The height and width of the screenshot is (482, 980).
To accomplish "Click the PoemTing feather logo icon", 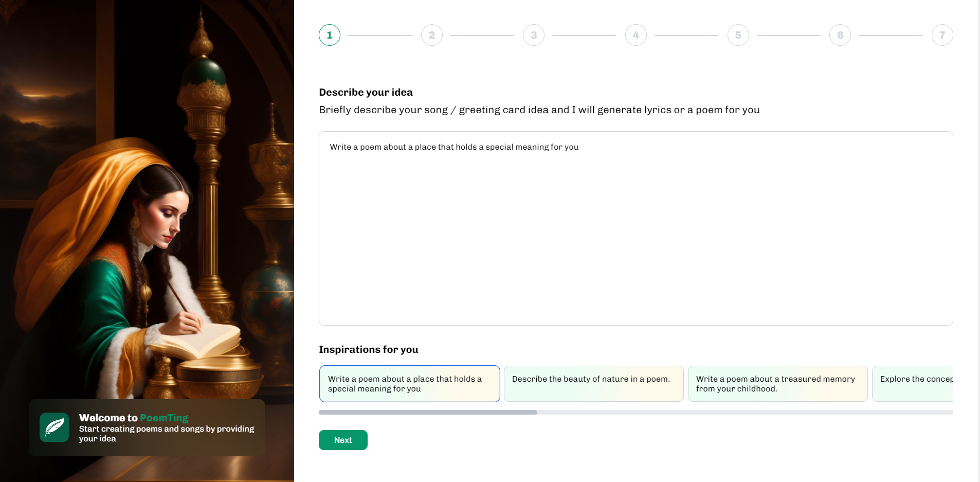I will pos(55,427).
